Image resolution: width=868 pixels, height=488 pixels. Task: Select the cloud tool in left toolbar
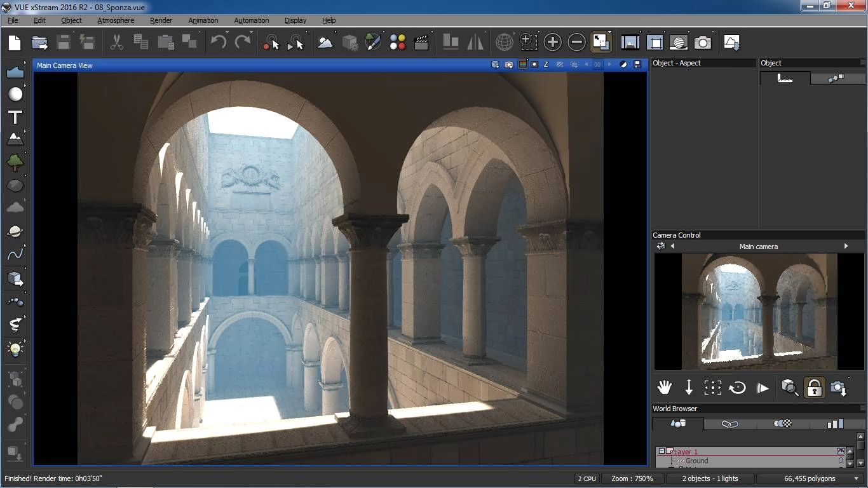tap(15, 207)
